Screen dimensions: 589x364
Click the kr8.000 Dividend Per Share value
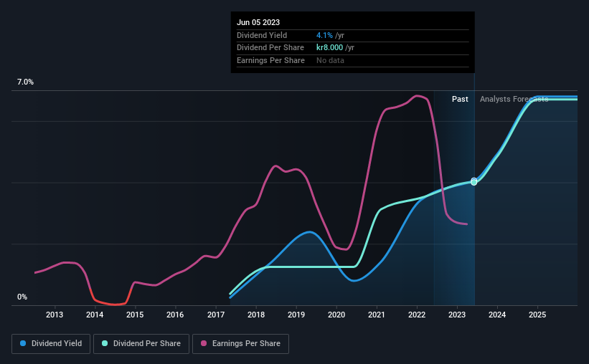(x=329, y=48)
